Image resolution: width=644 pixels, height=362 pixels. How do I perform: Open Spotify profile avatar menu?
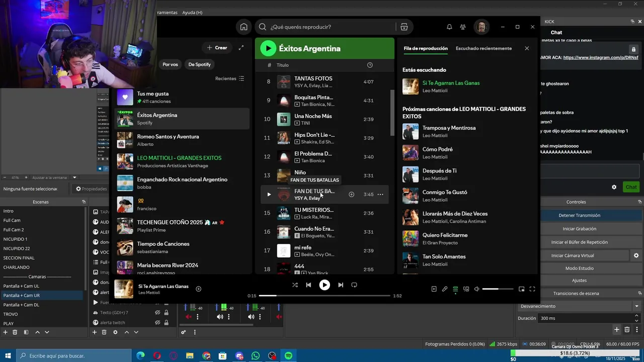481,27
